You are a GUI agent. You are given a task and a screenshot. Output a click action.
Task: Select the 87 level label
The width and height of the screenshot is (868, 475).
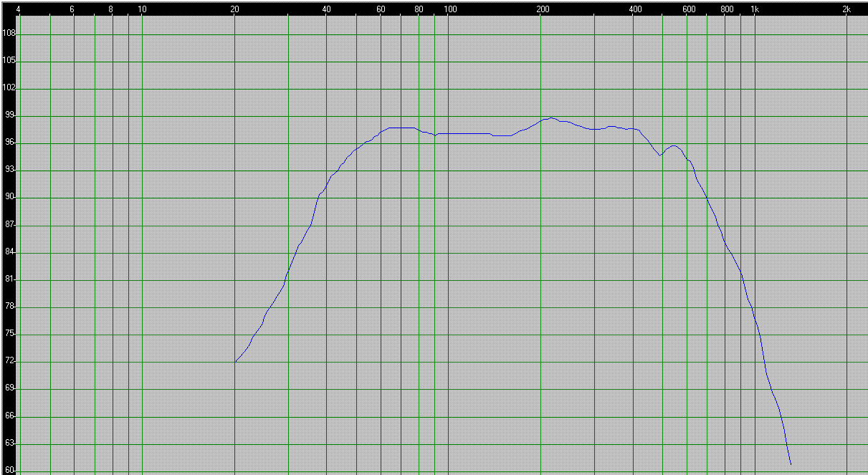10,225
